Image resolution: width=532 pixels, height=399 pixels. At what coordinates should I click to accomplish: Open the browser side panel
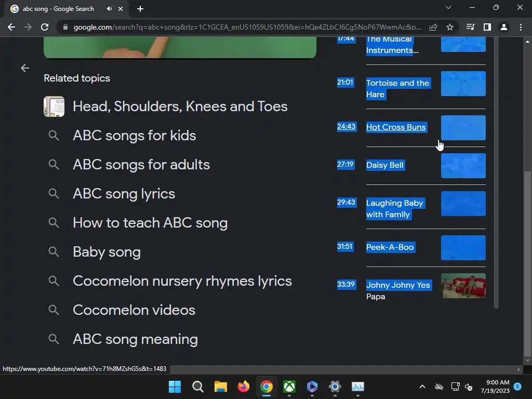tap(487, 27)
